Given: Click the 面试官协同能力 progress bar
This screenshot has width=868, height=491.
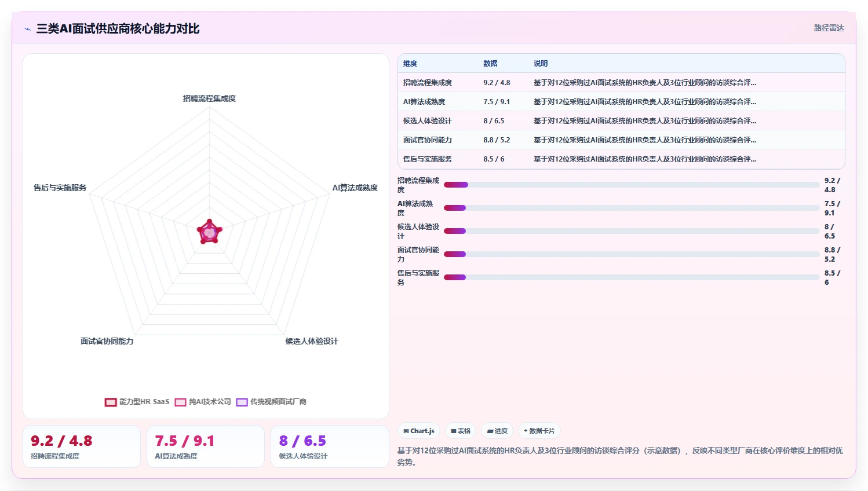Looking at the screenshot, I should 632,254.
